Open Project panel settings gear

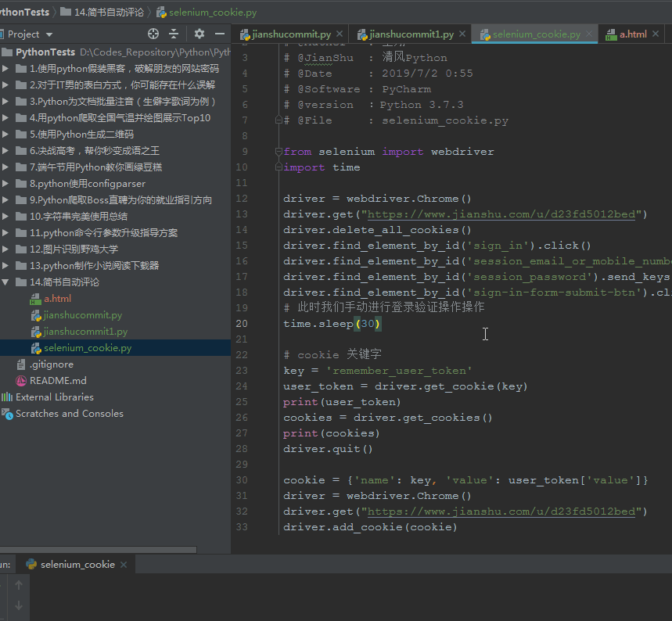tap(199, 34)
